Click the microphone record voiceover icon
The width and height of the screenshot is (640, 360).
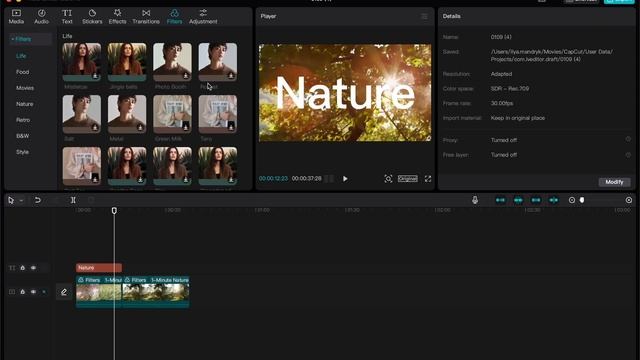pos(475,200)
